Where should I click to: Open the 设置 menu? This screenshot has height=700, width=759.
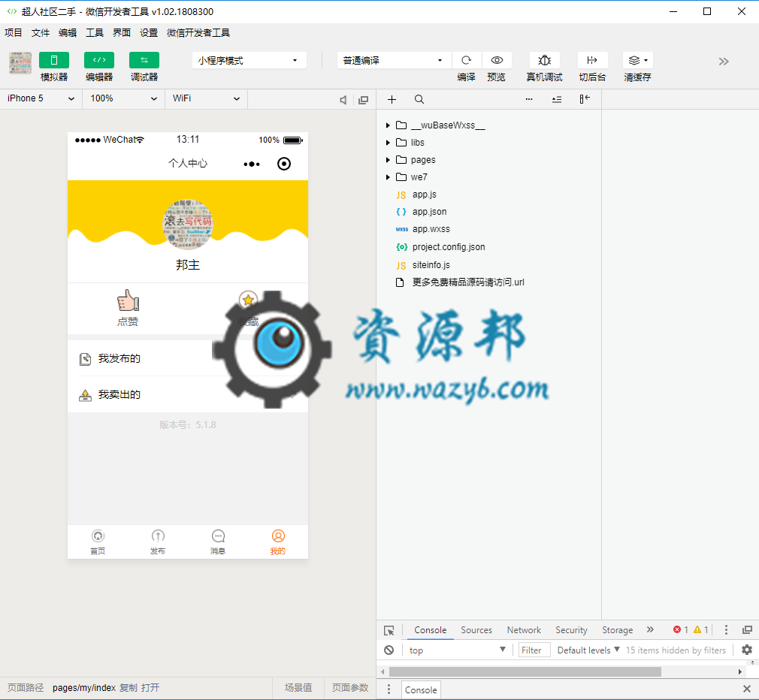pos(149,33)
